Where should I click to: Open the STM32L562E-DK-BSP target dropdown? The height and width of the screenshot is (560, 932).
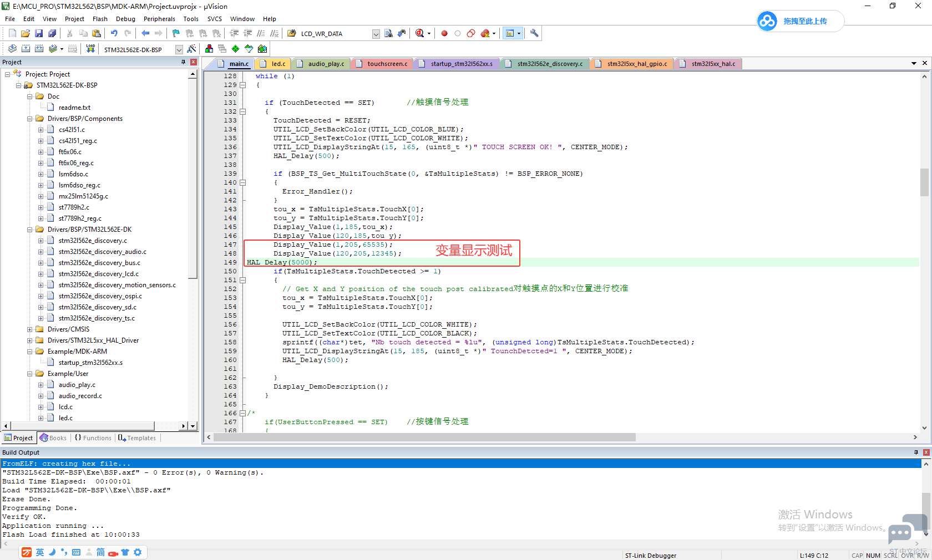coord(179,49)
